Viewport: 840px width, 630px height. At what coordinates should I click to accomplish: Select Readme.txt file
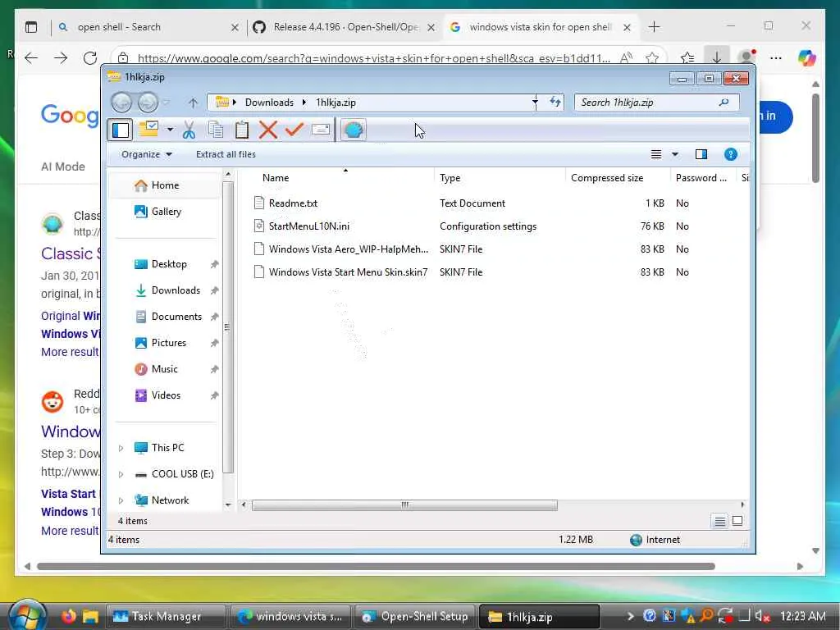point(293,203)
